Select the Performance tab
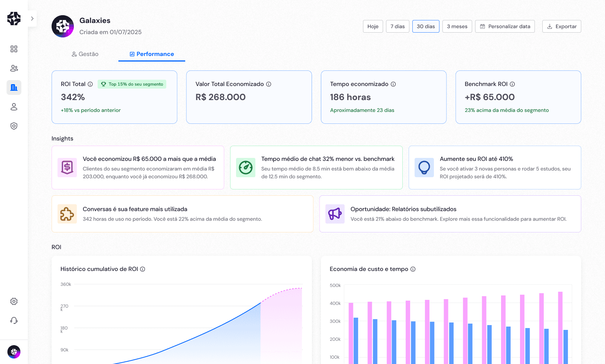The height and width of the screenshot is (364, 605). point(152,54)
